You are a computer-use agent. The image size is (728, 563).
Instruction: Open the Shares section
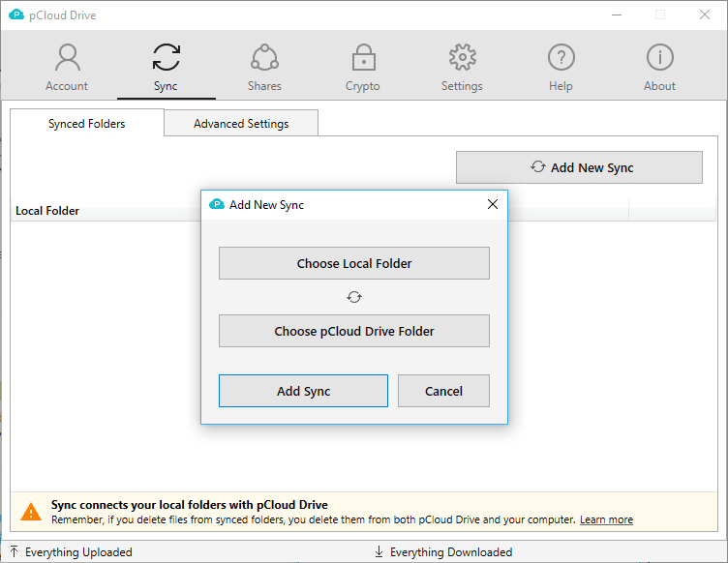tap(264, 68)
